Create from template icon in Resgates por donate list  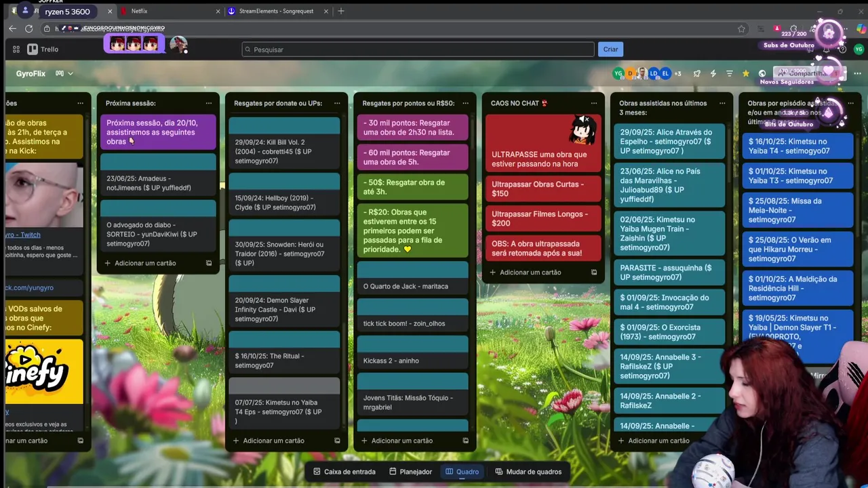[x=337, y=441]
